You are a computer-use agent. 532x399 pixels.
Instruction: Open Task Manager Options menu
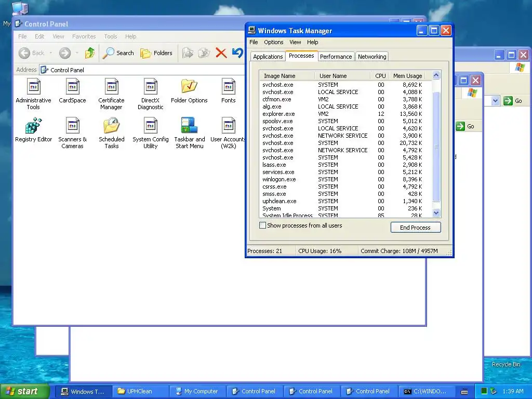click(273, 42)
